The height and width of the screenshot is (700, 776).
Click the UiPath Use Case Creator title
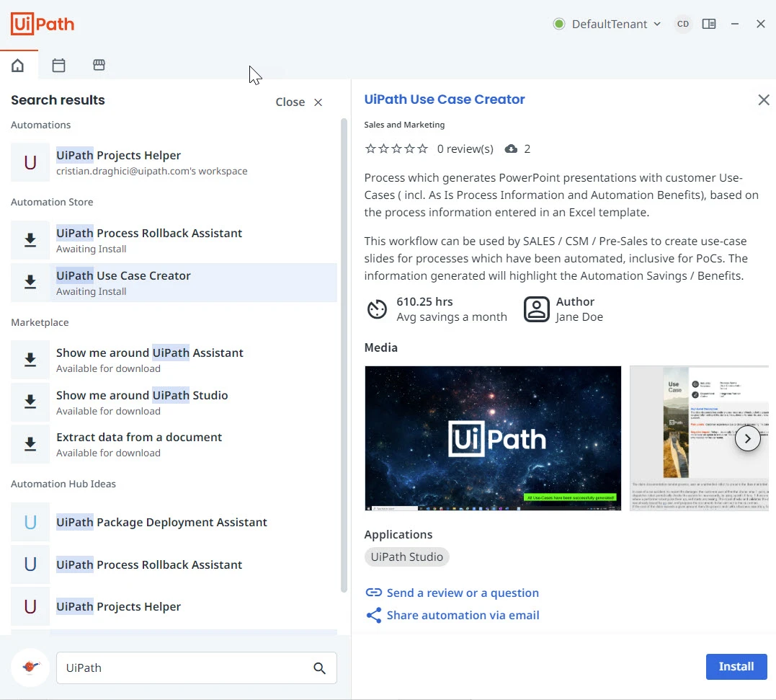[x=445, y=99]
